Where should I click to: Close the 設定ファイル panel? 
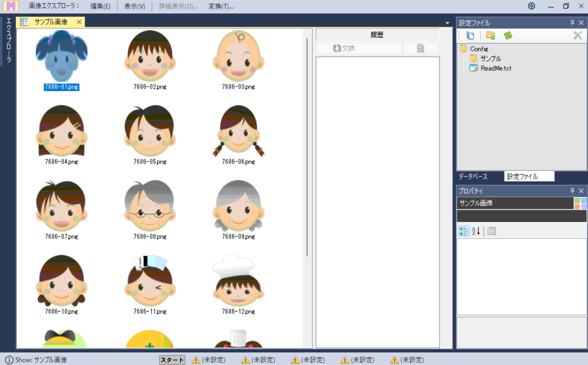pyautogui.click(x=581, y=23)
